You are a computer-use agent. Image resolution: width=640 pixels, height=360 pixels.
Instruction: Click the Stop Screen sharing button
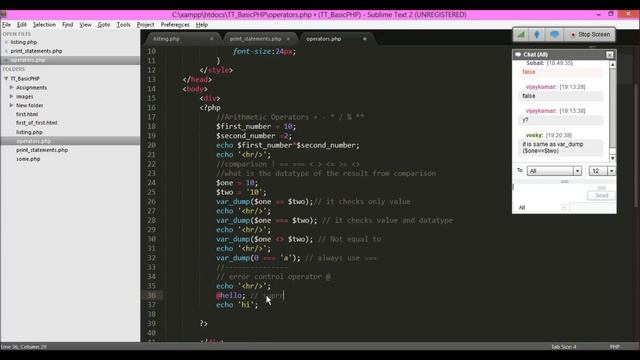[590, 35]
